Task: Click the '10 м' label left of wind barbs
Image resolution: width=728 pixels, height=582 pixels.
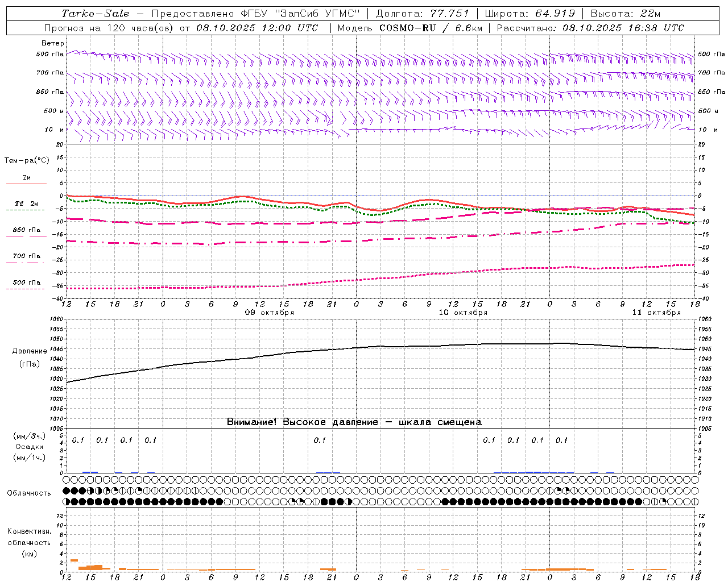Action: point(54,130)
